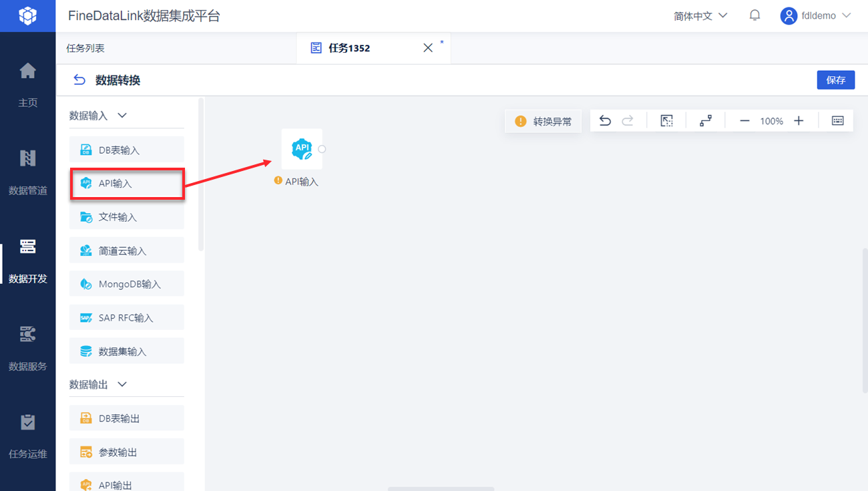Go to 数据管道 in sidebar
This screenshot has height=491, width=868.
[27, 172]
